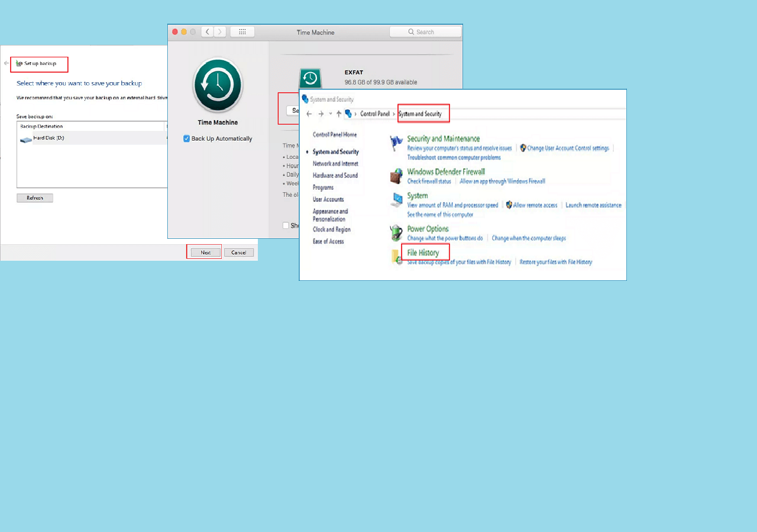Click the System and Security title bar icon

pyautogui.click(x=305, y=99)
